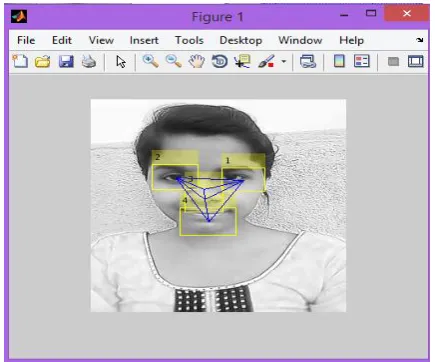435x362 pixels.
Task: Choose the Data Cursor tool
Action: (x=242, y=62)
